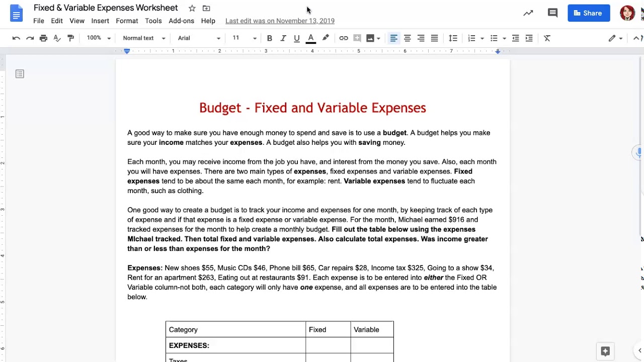Open the File menu
Image resolution: width=644 pixels, height=362 pixels.
coord(39,21)
